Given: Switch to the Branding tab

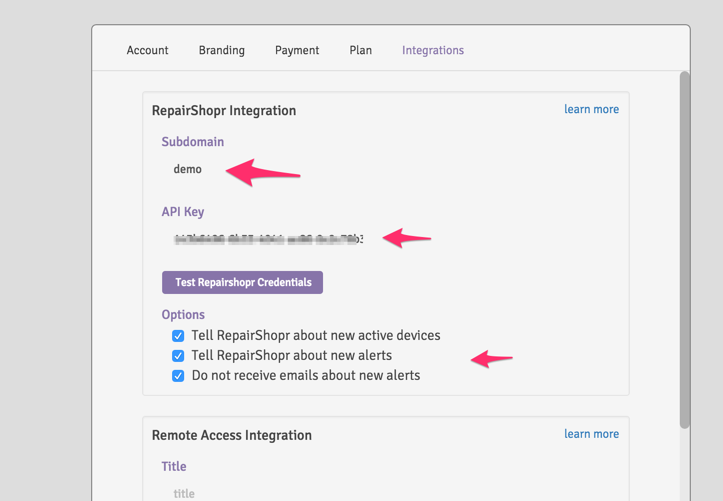Looking at the screenshot, I should [222, 50].
